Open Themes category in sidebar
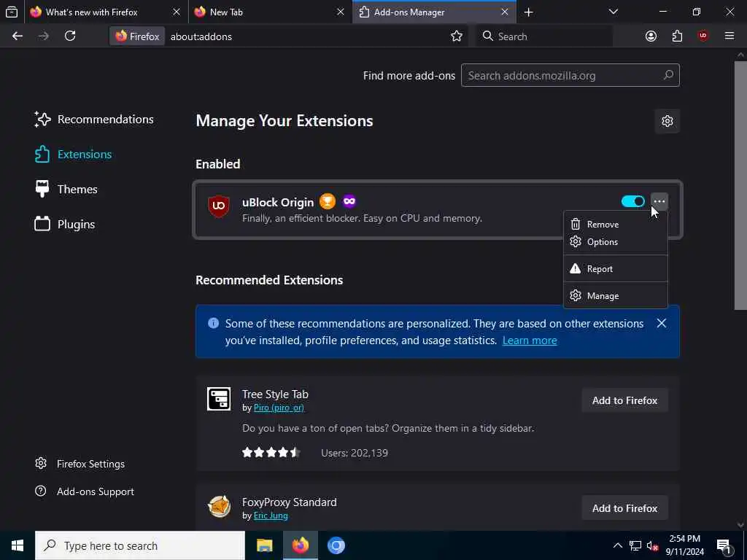The height and width of the screenshot is (560, 747). point(66,190)
